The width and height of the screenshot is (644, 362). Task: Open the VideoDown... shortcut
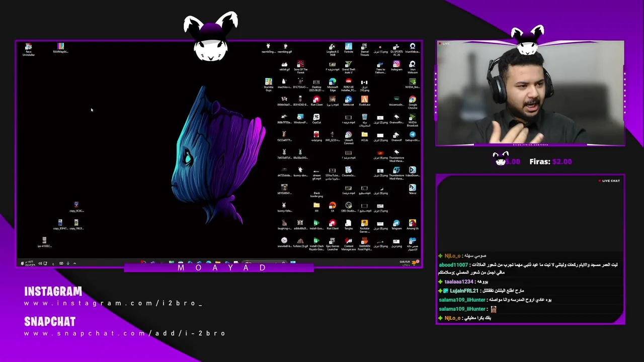coord(413,171)
